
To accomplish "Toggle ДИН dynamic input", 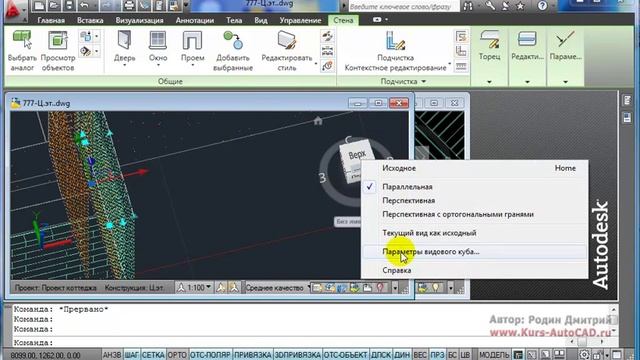I will (402, 355).
